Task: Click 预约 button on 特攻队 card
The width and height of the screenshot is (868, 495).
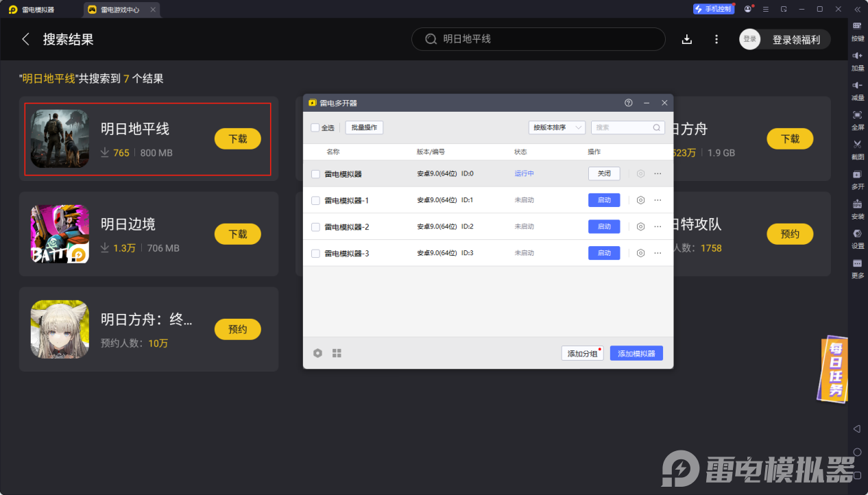Action: click(790, 234)
